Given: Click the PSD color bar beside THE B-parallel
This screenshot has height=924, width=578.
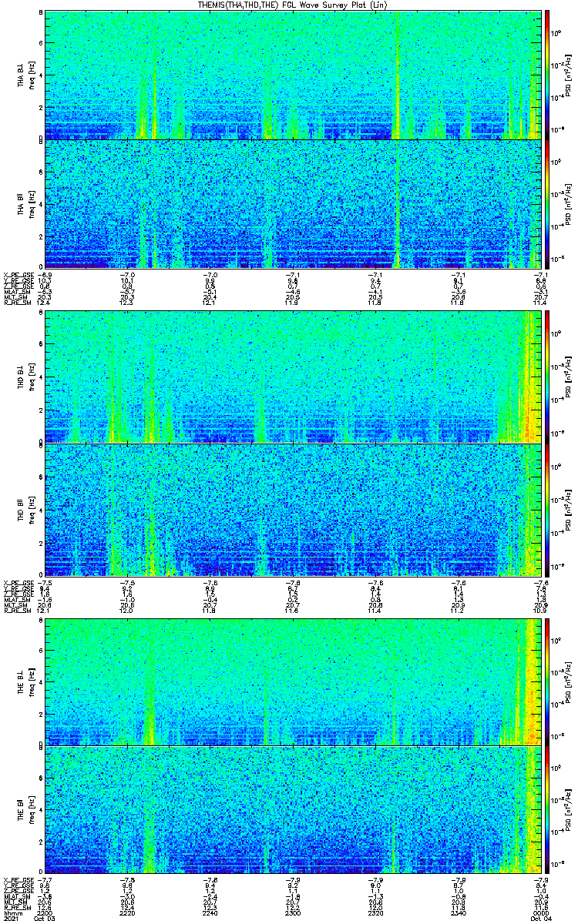Looking at the screenshot, I should tap(547, 810).
